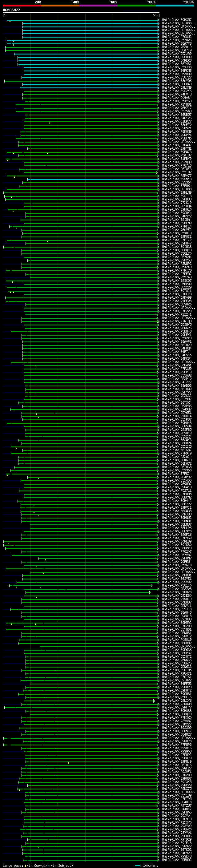Image resolution: width=197 pixels, height=868 pixels.
Task: Select the UniRef100_B9HNU2 entry
Action: pos(177,518)
